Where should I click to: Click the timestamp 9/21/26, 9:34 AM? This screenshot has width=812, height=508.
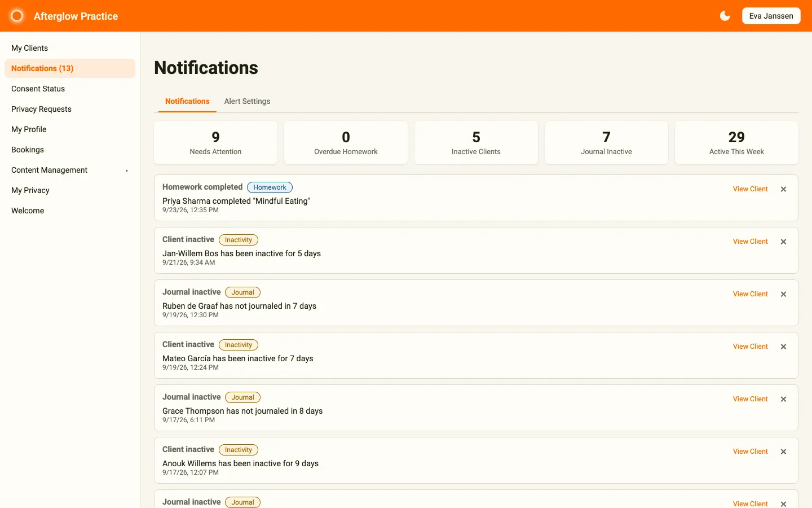click(x=188, y=262)
